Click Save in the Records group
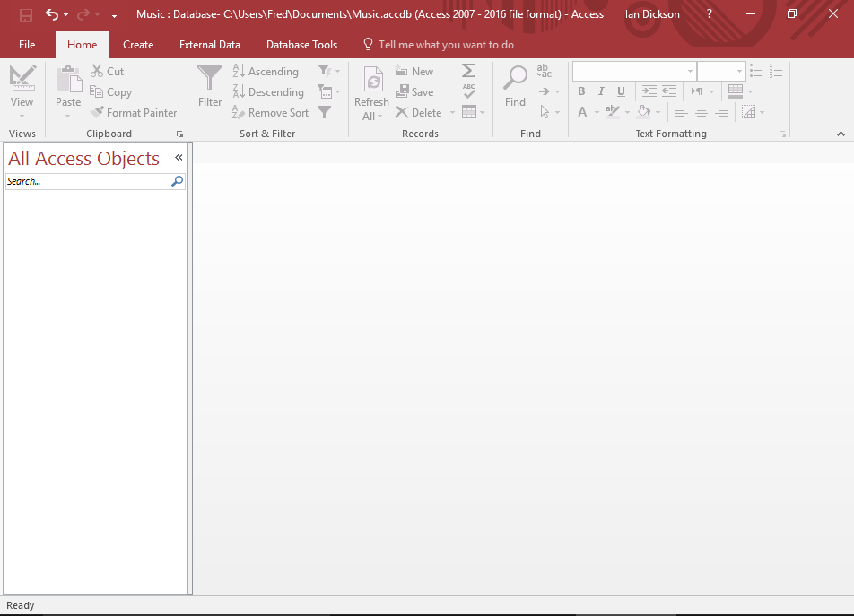 tap(414, 92)
